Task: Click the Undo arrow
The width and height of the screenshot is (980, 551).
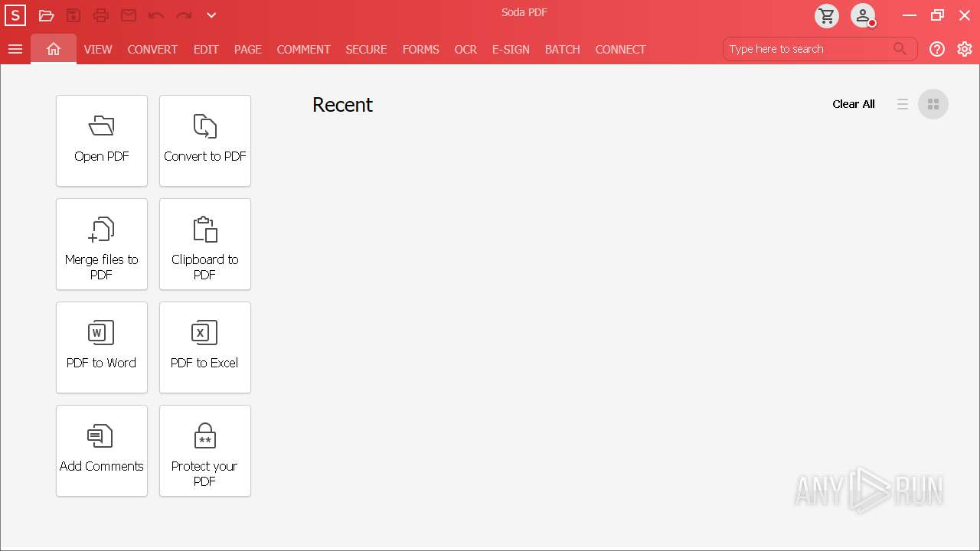Action: [x=156, y=15]
